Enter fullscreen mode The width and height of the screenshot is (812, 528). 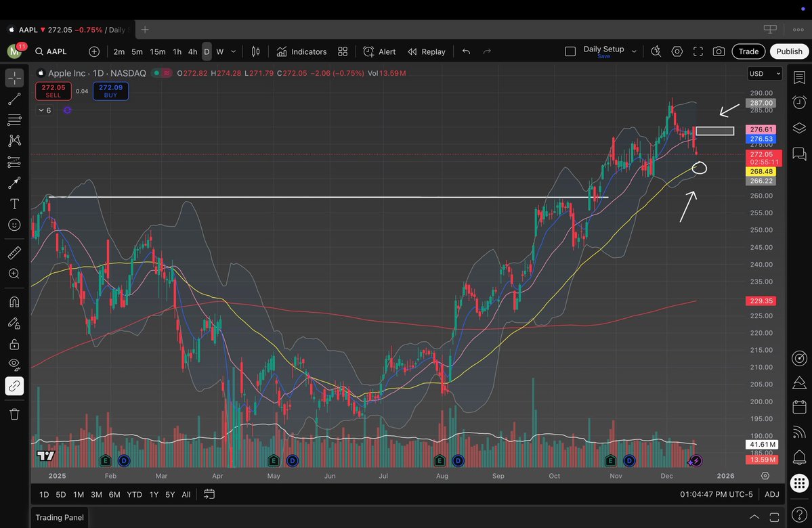[x=698, y=51]
